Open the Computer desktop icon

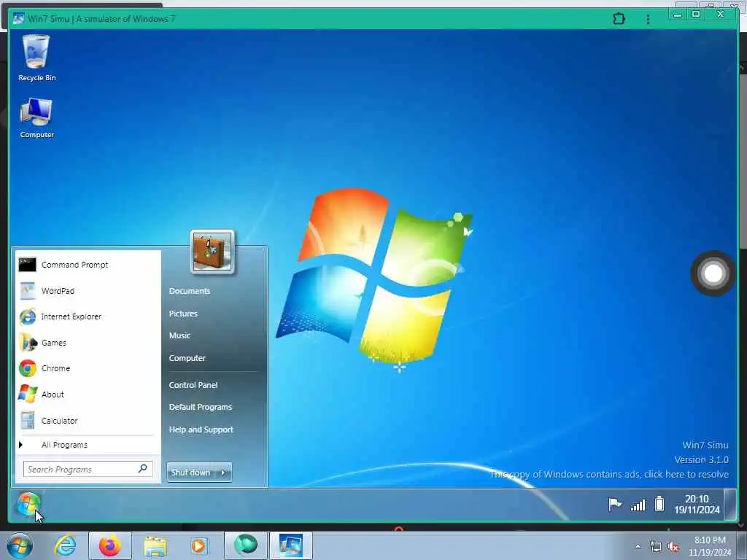click(36, 117)
